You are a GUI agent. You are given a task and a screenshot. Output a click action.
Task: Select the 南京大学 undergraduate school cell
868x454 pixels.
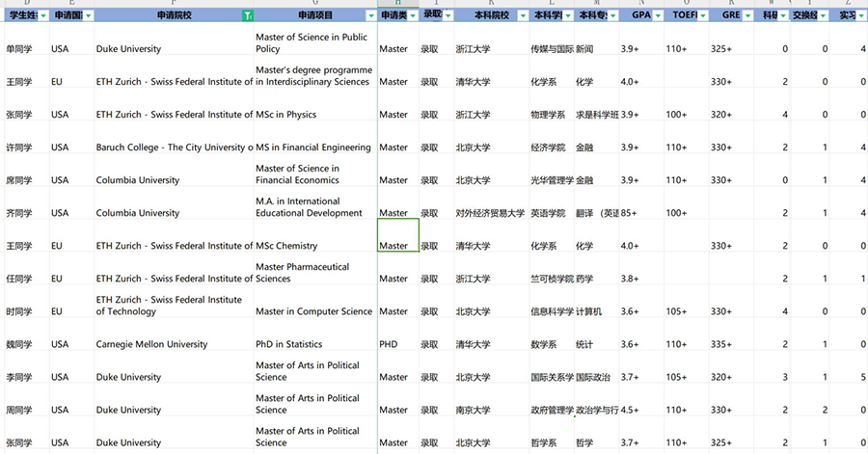pyautogui.click(x=473, y=410)
